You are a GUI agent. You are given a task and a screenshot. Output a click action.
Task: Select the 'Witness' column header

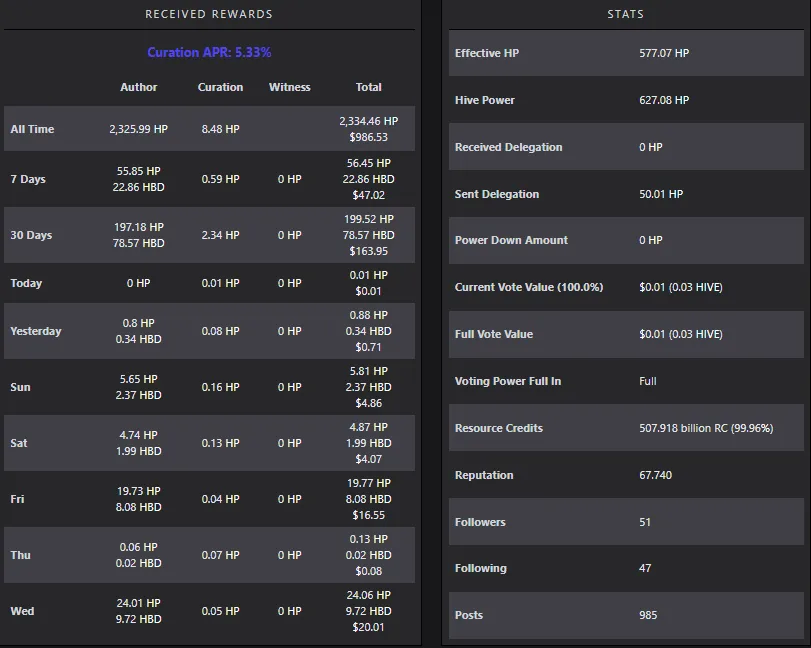(290, 87)
